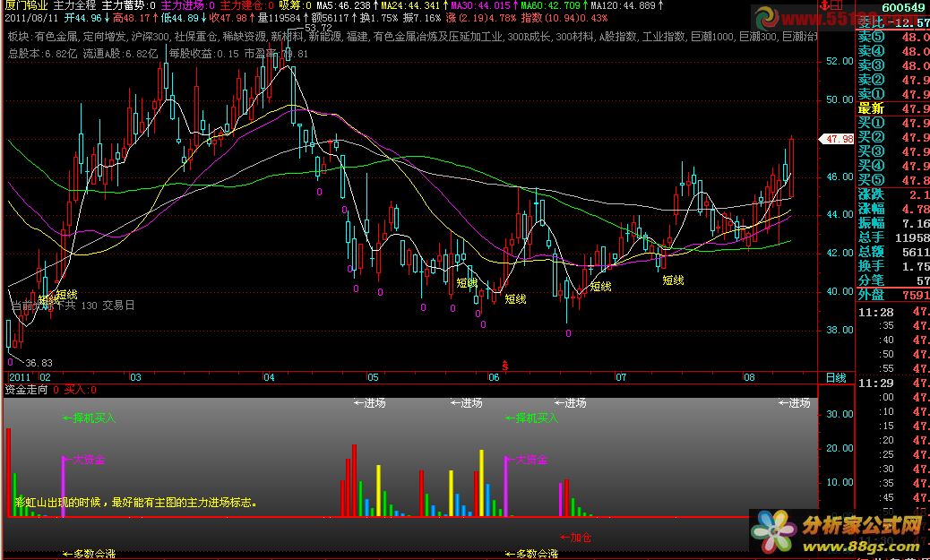Click the anchor icon above the price axis

click(x=823, y=5)
